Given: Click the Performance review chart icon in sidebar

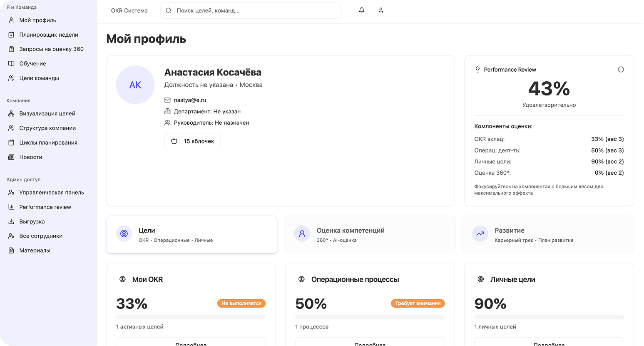Looking at the screenshot, I should 11,207.
